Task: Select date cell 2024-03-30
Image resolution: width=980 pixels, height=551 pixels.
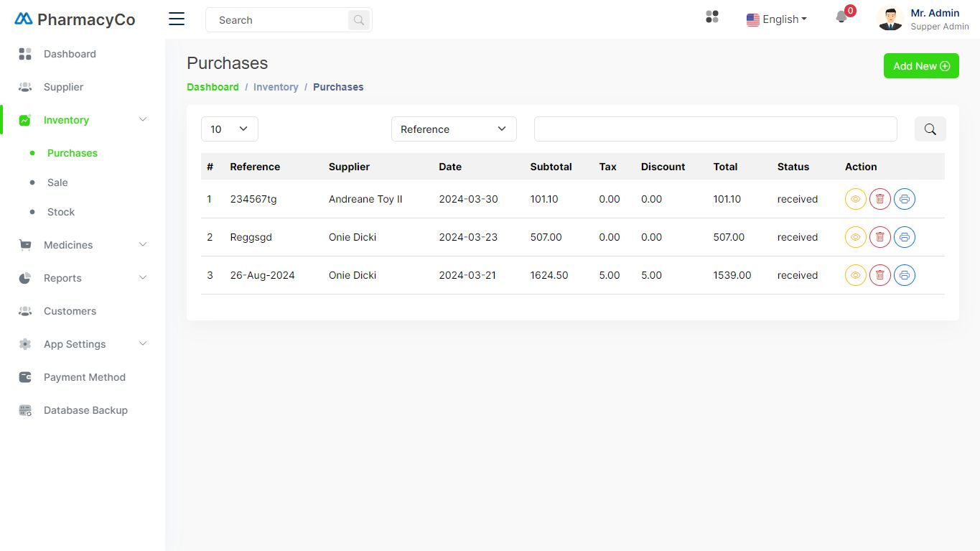Action: [x=468, y=199]
